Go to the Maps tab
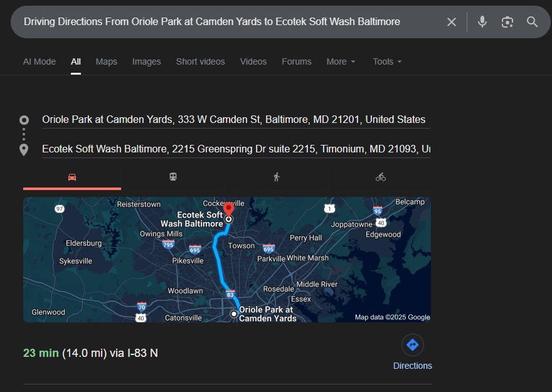552x392 pixels. [x=106, y=61]
